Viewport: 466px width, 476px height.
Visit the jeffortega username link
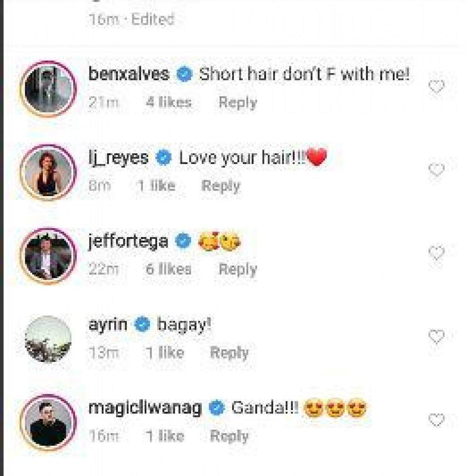pos(128,241)
